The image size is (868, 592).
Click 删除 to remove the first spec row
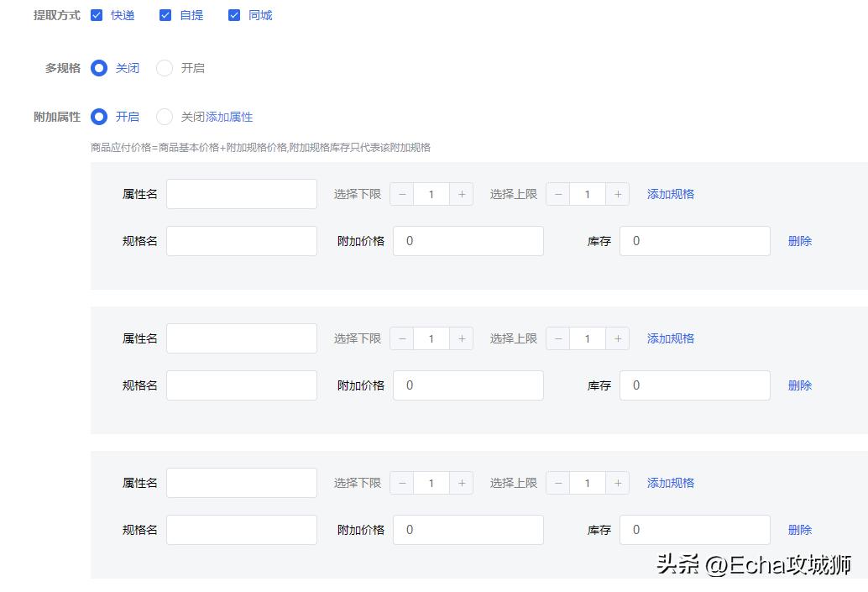point(799,241)
